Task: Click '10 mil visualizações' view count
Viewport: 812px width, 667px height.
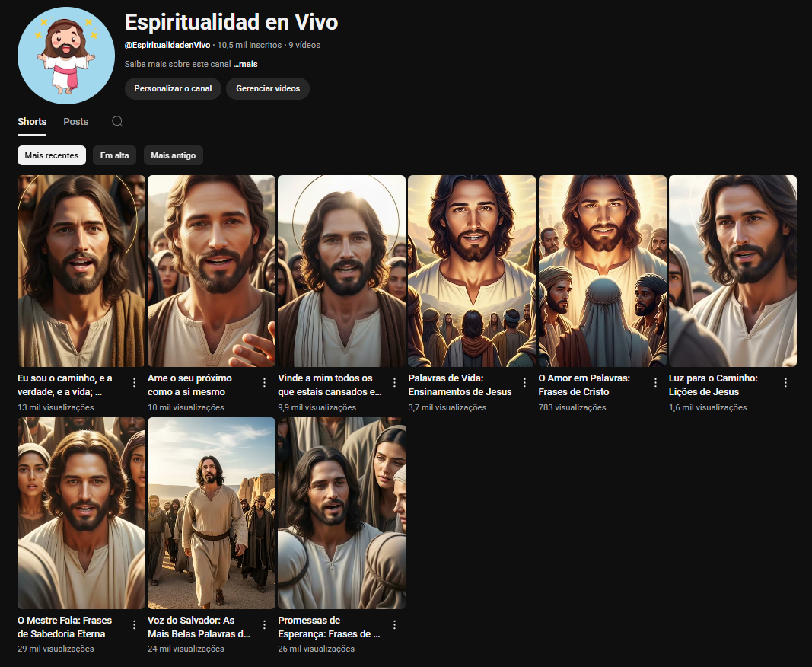Action: pos(186,407)
